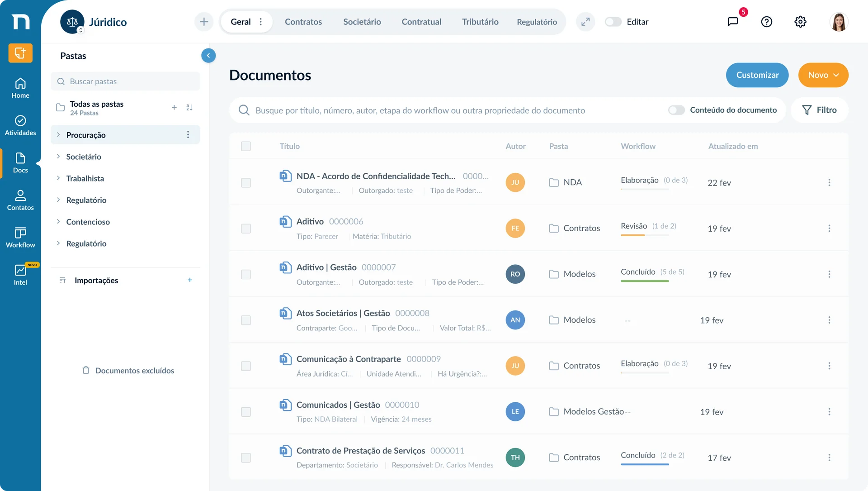Viewport: 868px width, 491px height.
Task: Check the select-all header checkbox
Action: point(246,146)
